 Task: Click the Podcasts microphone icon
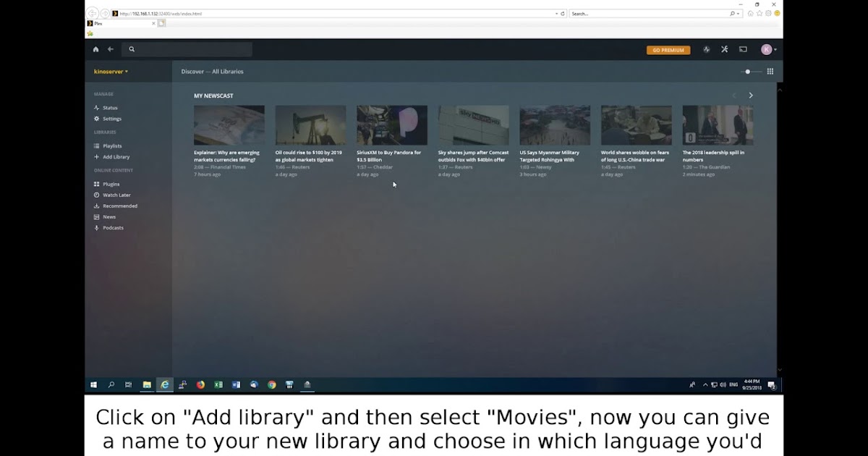pos(96,228)
